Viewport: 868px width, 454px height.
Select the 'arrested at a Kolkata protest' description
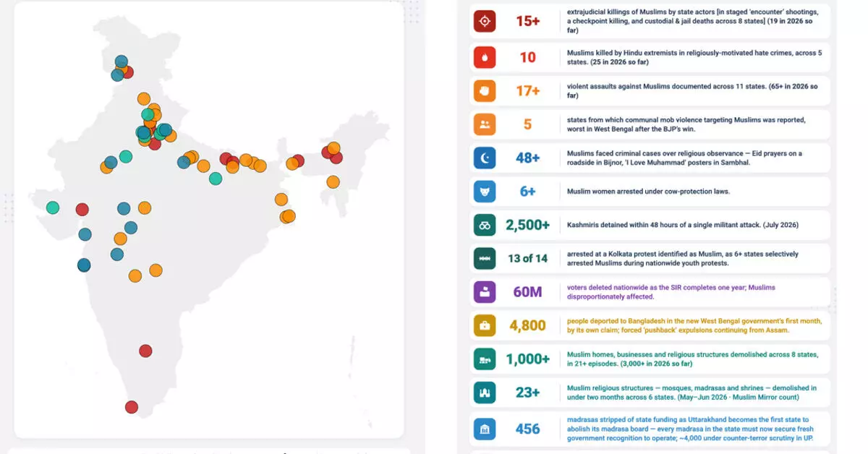coord(682,259)
